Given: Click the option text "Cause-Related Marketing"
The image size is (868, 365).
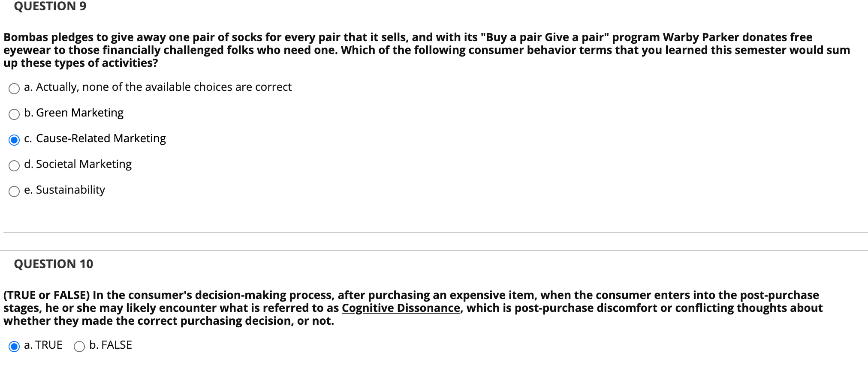Looking at the screenshot, I should (x=95, y=138).
